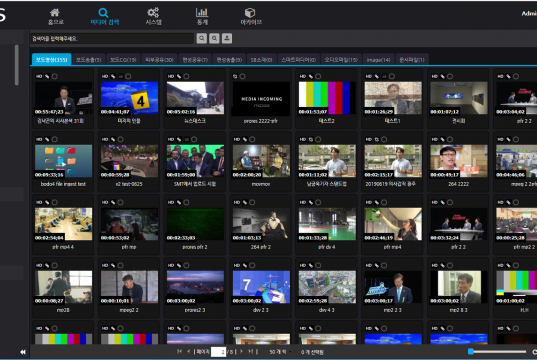Viewport: 537px width, 360px height.
Task: Click the HD badge on the x2 test-0625 card
Action: pos(105,139)
